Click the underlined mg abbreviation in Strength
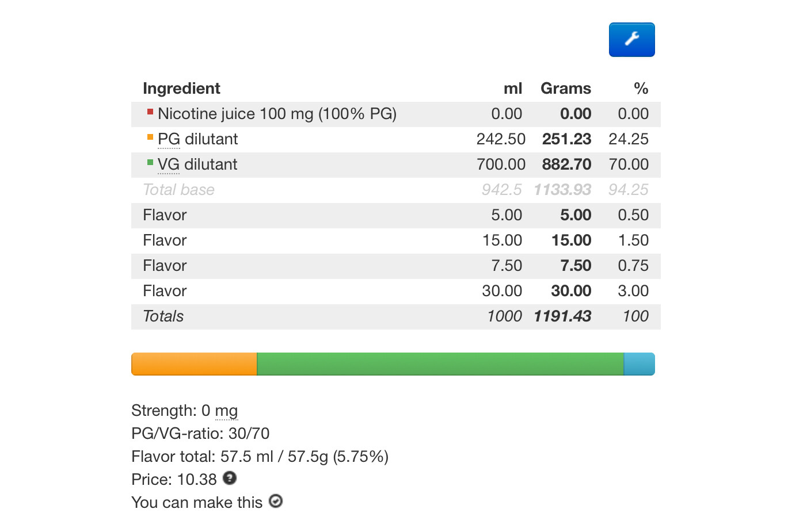 pos(226,411)
